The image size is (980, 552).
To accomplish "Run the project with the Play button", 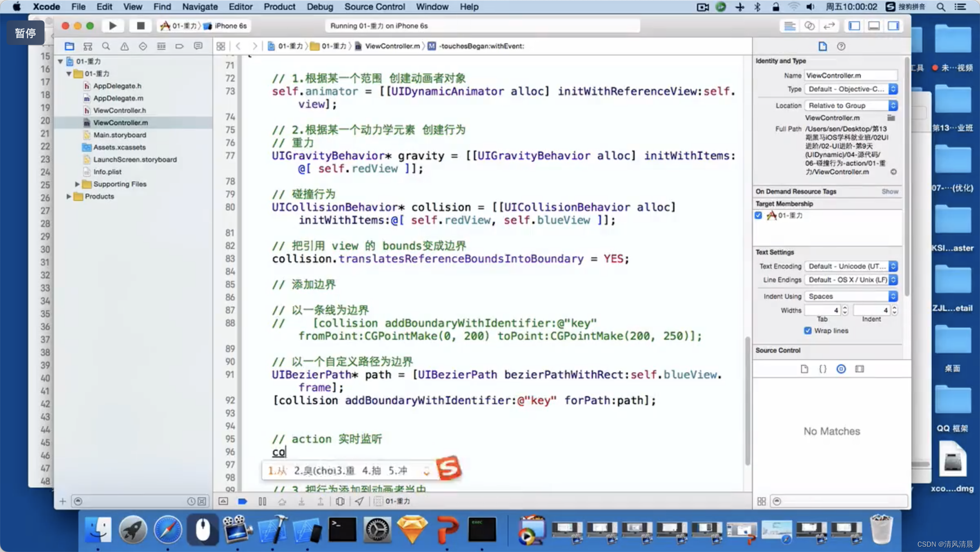I will (x=113, y=26).
